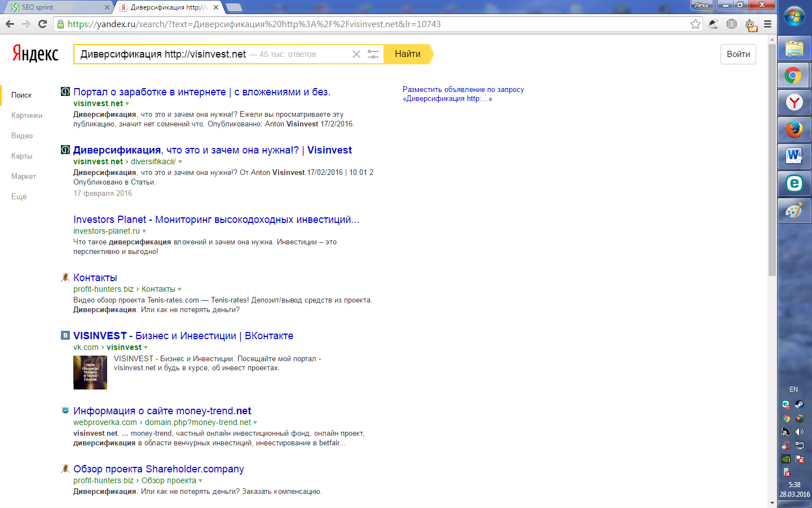This screenshot has height=508, width=812.
Task: Open the Обзор проекта Shareholder.company result
Action: 158,469
